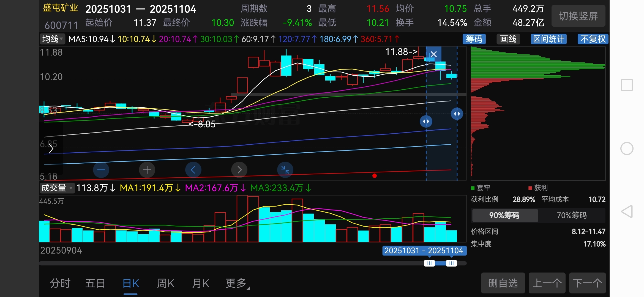Open the 均线 indicator dropdown
644x297 pixels.
tap(52, 39)
